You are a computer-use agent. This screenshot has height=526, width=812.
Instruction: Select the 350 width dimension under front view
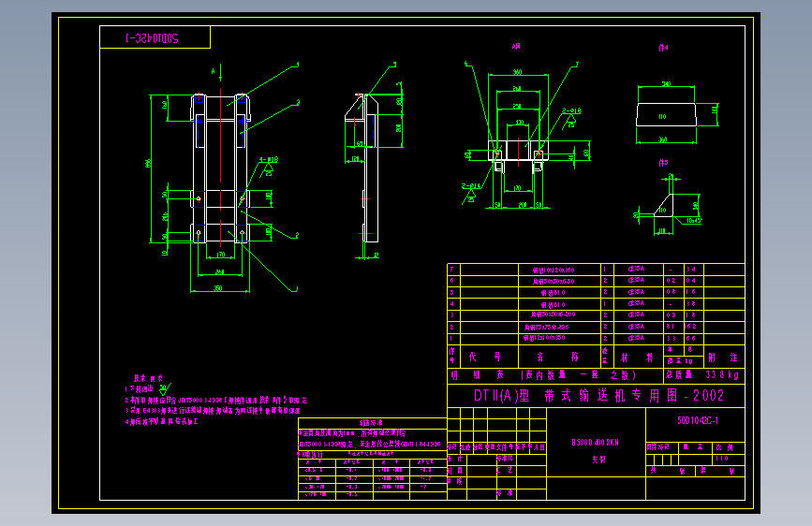pyautogui.click(x=218, y=288)
